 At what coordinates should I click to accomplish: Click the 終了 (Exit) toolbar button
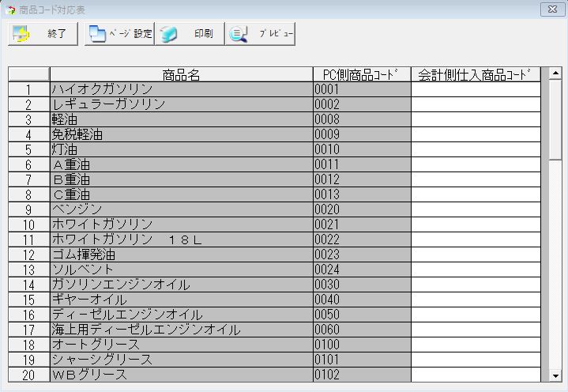pyautogui.click(x=43, y=34)
